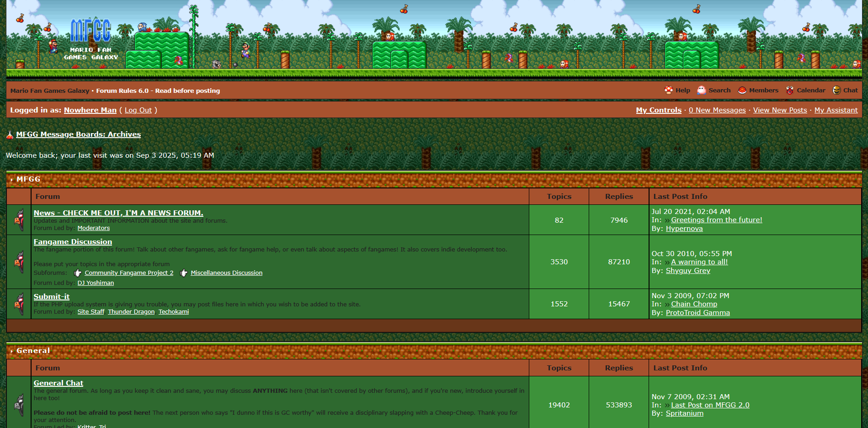Open the Members list

[764, 91]
